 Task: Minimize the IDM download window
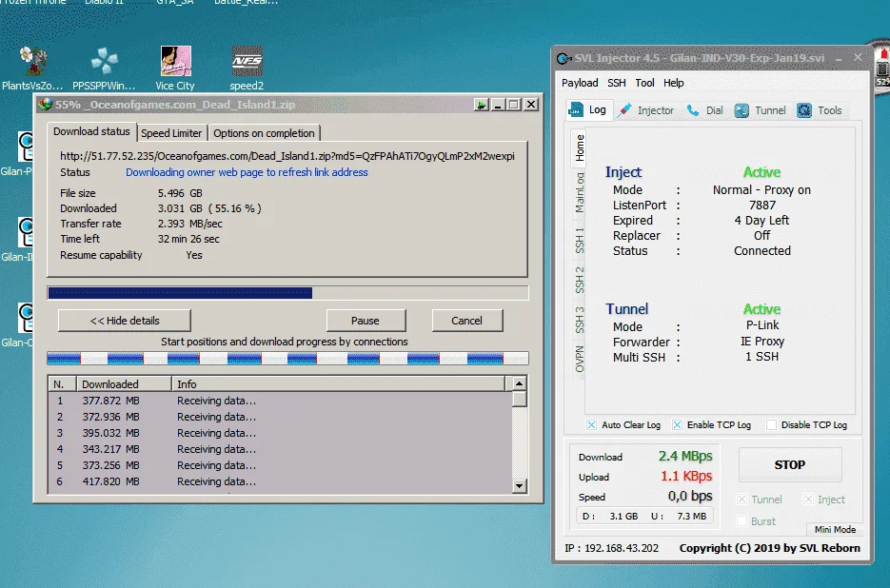[499, 105]
